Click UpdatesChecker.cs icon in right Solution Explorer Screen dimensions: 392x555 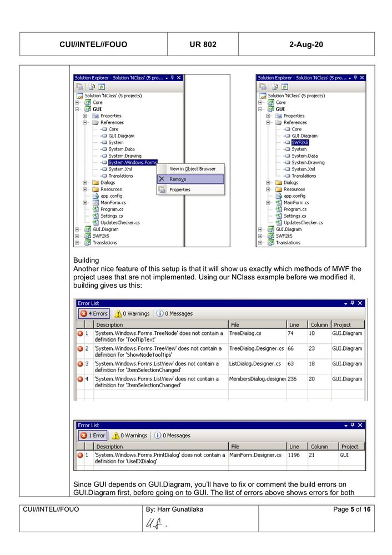click(x=279, y=223)
